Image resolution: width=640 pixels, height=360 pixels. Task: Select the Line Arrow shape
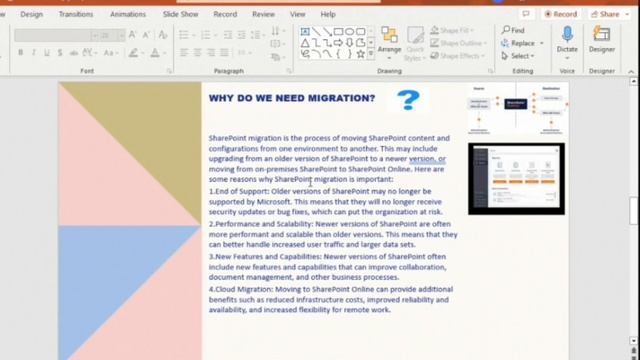click(x=327, y=31)
